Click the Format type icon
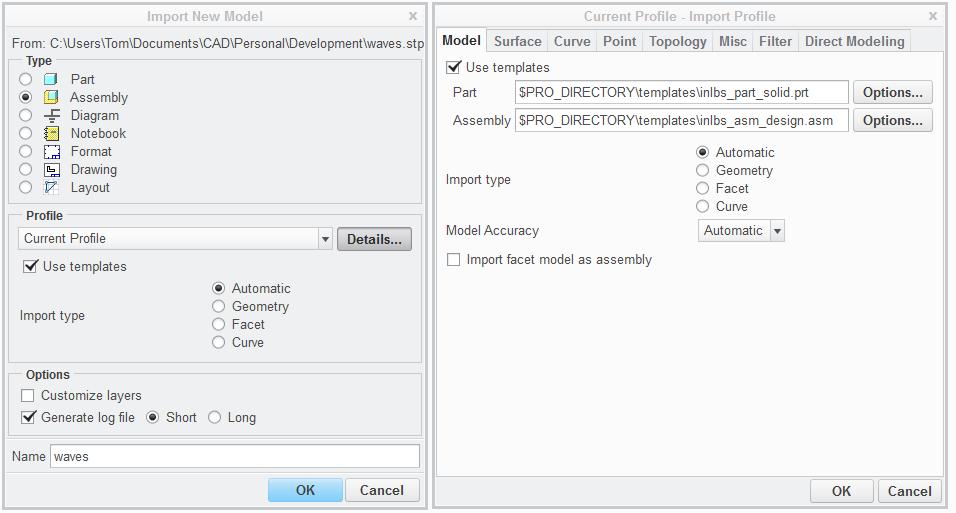 [x=52, y=151]
